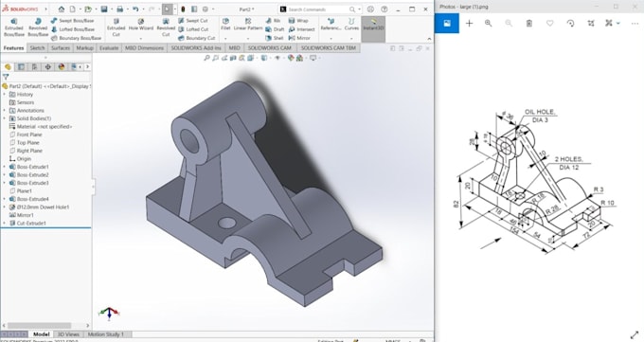Select Mirror1 in feature tree

click(x=21, y=215)
